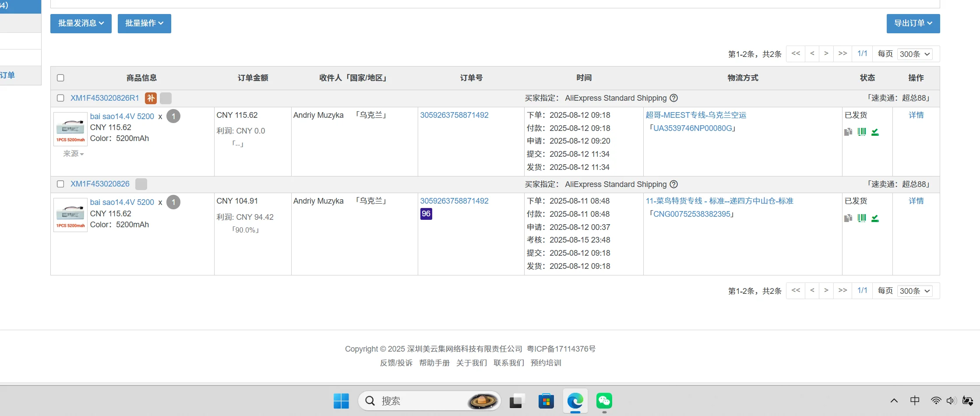Click gray color tag beside XM1F453020826
Image resolution: width=980 pixels, height=416 pixels.
point(141,184)
